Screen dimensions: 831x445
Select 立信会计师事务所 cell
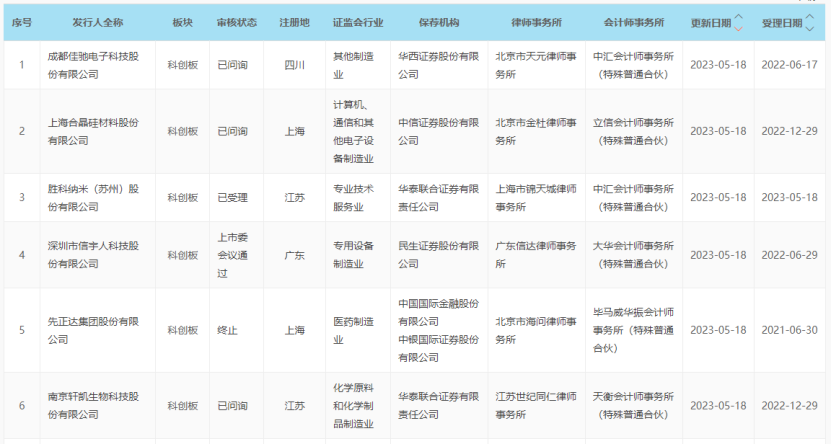coord(633,131)
